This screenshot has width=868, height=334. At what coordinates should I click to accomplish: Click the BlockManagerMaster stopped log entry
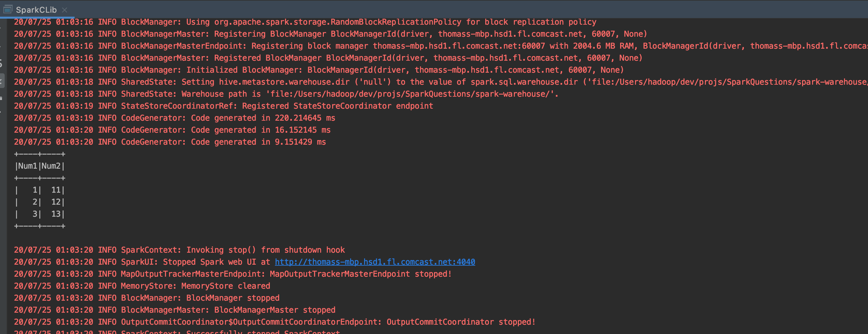pyautogui.click(x=174, y=310)
